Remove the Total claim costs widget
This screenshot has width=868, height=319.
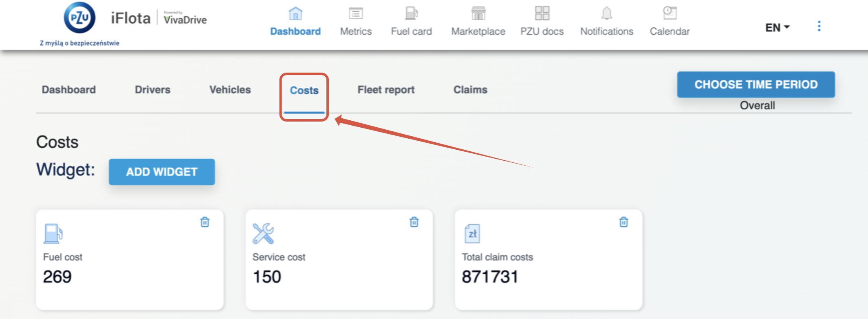(x=623, y=222)
